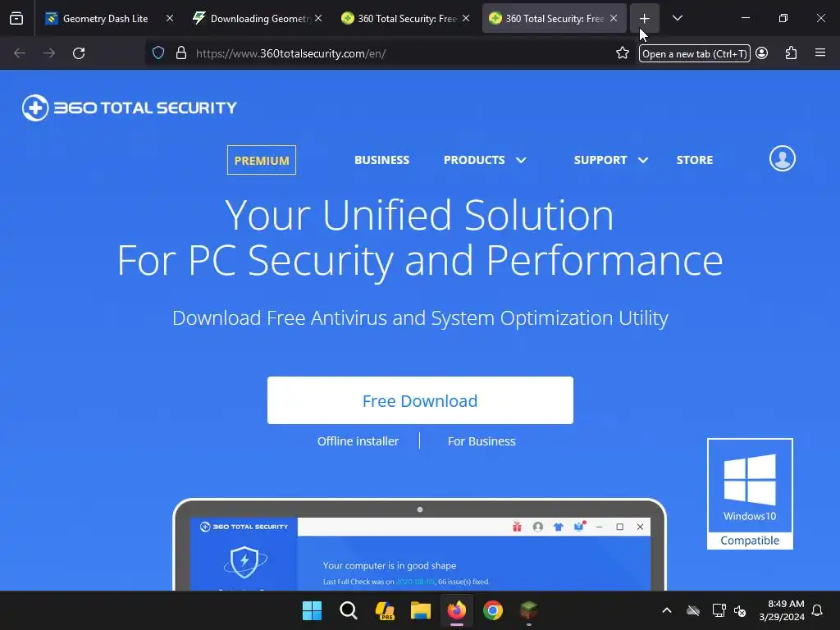The width and height of the screenshot is (840, 630).
Task: Expand the SUPPORT dropdown chevron
Action: point(643,160)
